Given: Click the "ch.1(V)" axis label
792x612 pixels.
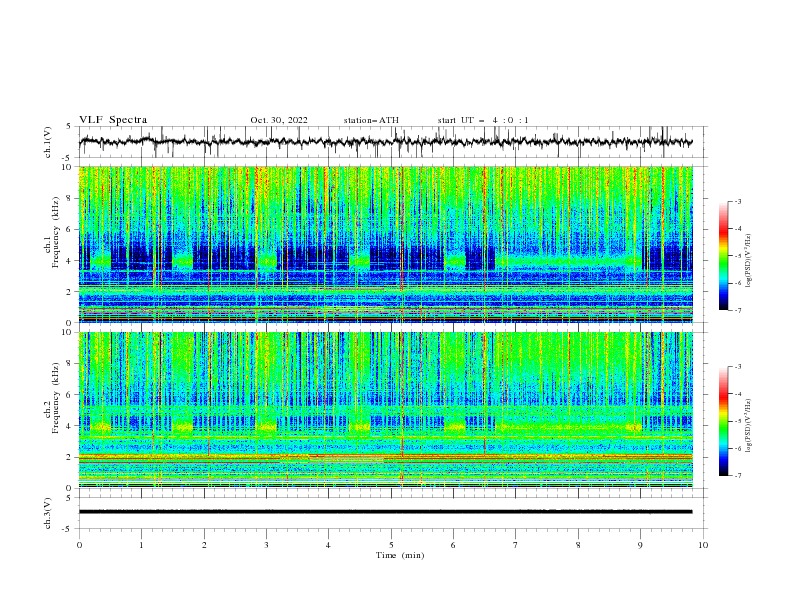Looking at the screenshot, I should pyautogui.click(x=48, y=142).
